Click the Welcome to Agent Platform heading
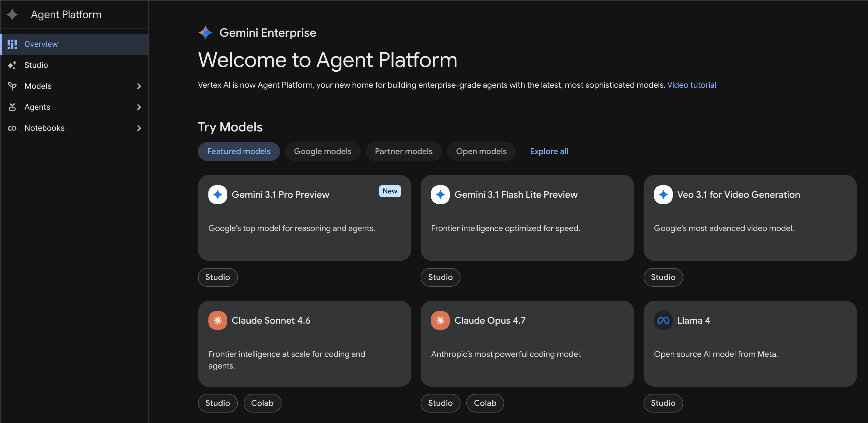The height and width of the screenshot is (423, 868). 327,60
